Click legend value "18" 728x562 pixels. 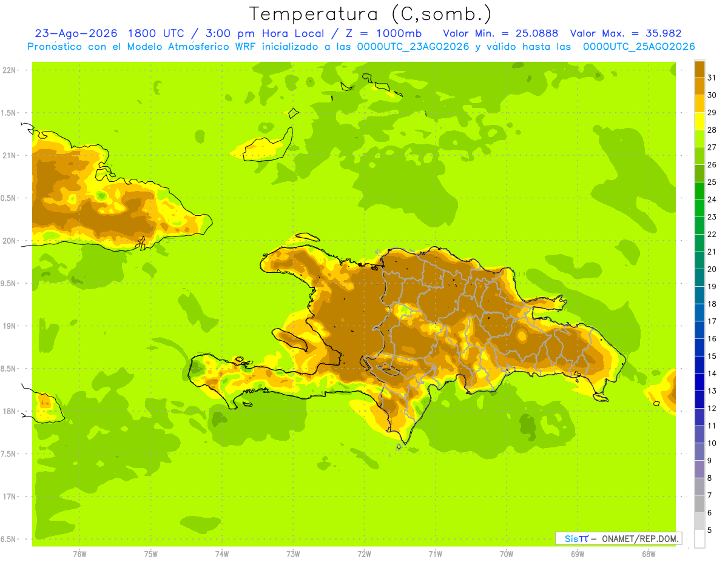712,304
